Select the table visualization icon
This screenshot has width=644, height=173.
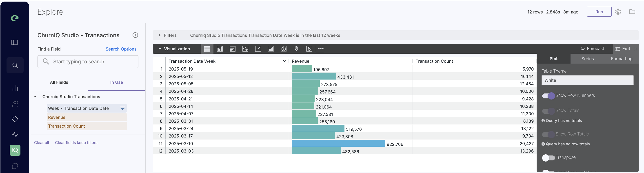coord(207,49)
